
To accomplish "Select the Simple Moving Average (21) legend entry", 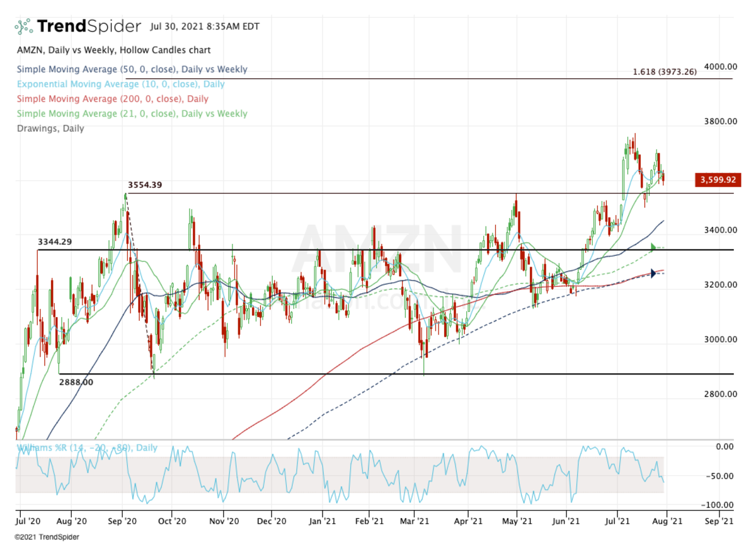I will [132, 113].
